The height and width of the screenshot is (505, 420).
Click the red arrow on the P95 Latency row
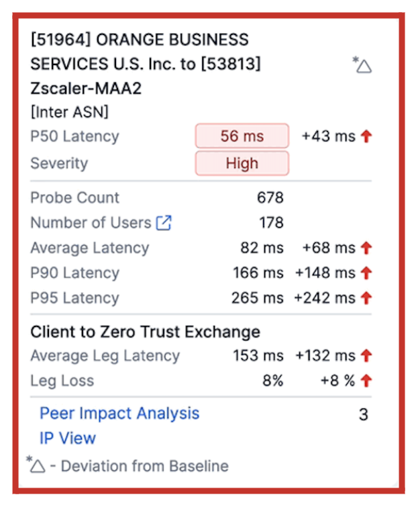pyautogui.click(x=366, y=297)
